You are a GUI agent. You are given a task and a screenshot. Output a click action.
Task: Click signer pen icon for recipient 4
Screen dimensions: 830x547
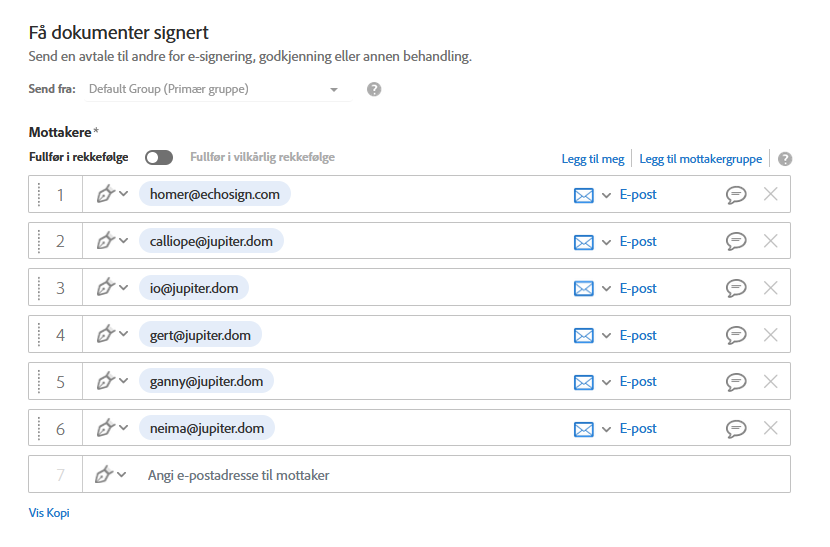click(105, 335)
